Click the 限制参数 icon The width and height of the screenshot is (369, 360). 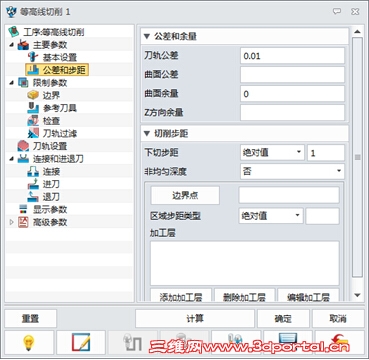[23, 83]
